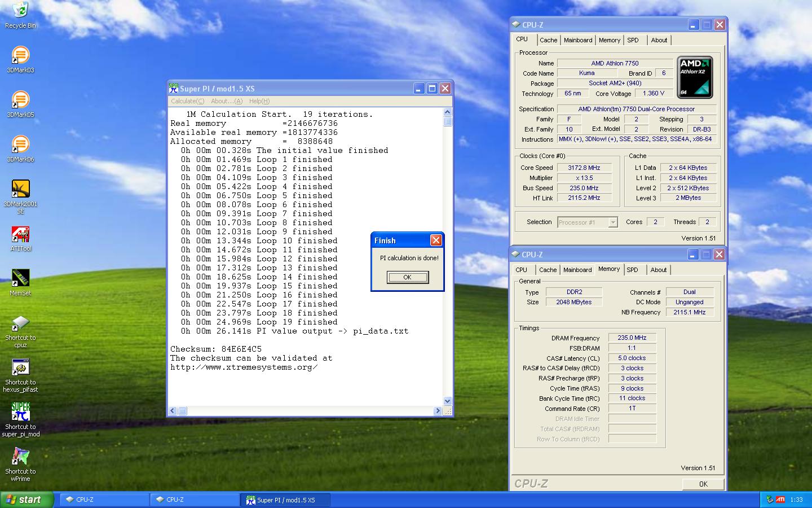The width and height of the screenshot is (812, 508).
Task: Switch to Cache tab in top CPU-Z
Action: pyautogui.click(x=548, y=40)
